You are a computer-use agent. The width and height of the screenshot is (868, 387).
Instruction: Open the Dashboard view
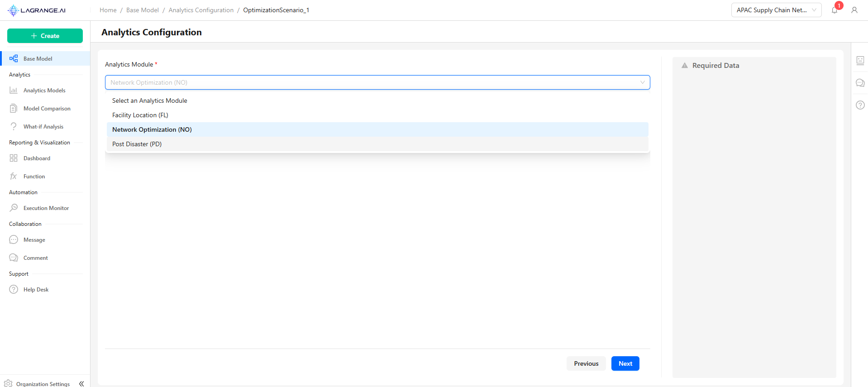37,158
